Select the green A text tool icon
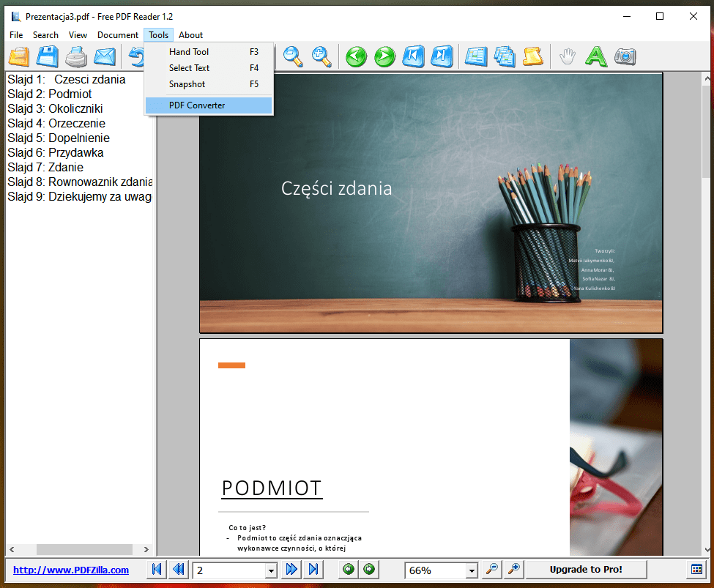Screen dimensions: 714x588 click(x=596, y=57)
